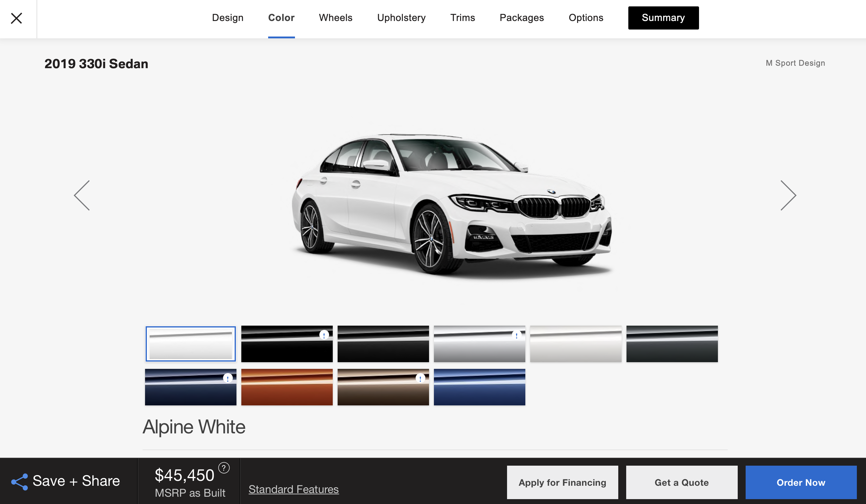Click the X close icon at top left

tap(16, 18)
